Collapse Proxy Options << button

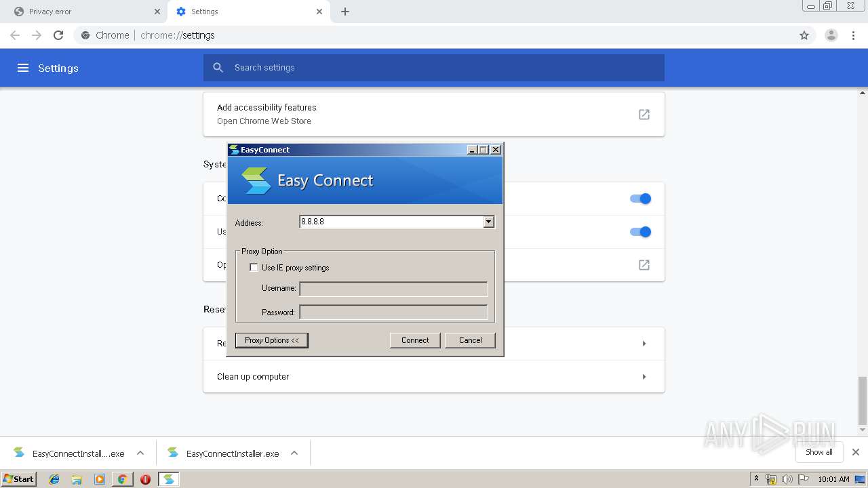[272, 340]
